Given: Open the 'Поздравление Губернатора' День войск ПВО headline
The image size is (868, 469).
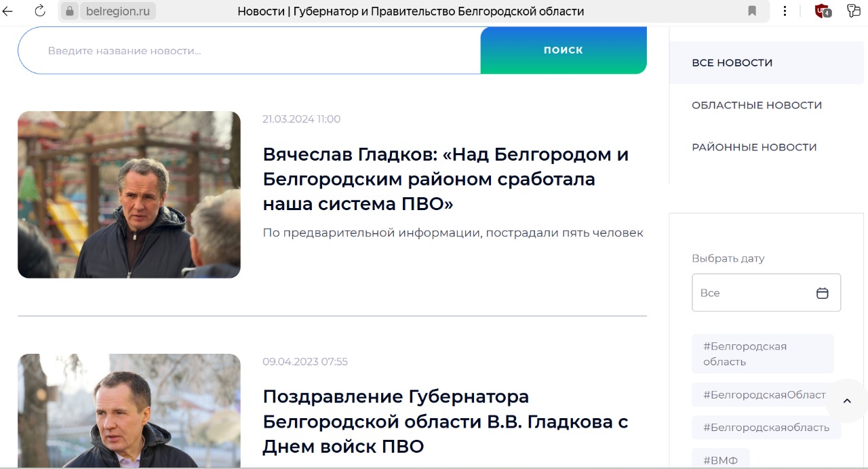Looking at the screenshot, I should [446, 421].
